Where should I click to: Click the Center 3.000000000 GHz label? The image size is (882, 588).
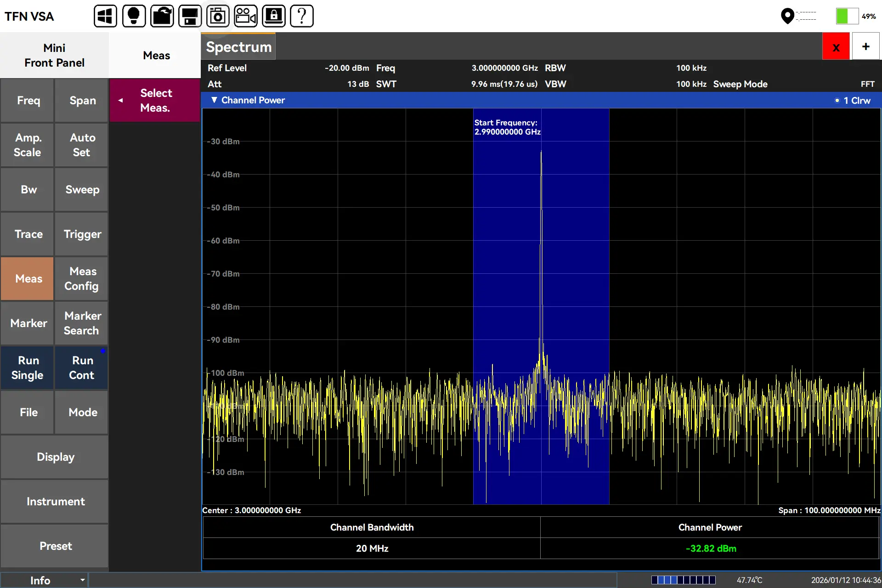click(251, 510)
